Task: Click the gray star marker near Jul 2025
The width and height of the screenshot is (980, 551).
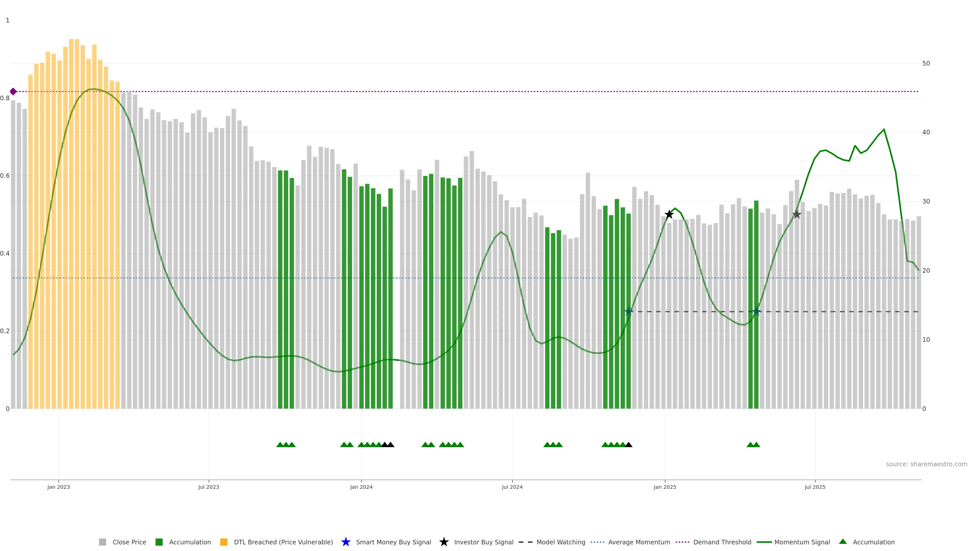Action: 797,215
